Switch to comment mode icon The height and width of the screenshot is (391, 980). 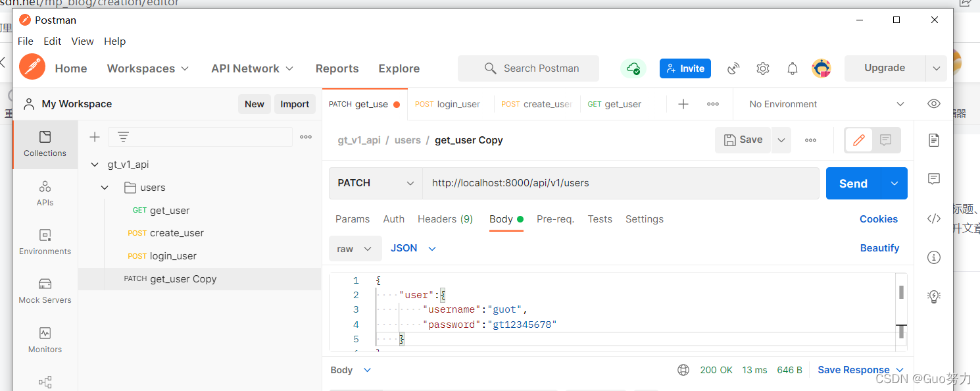tap(886, 140)
